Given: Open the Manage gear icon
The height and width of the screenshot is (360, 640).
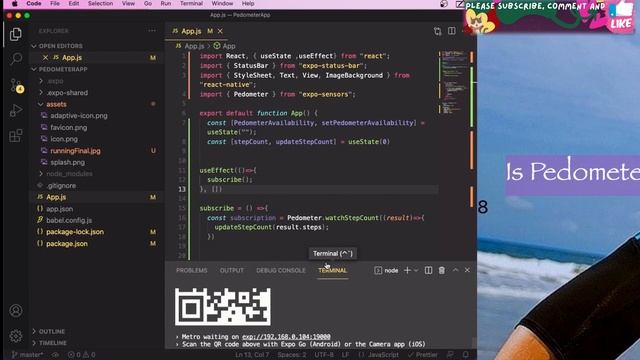Looking at the screenshot, I should coord(16,336).
